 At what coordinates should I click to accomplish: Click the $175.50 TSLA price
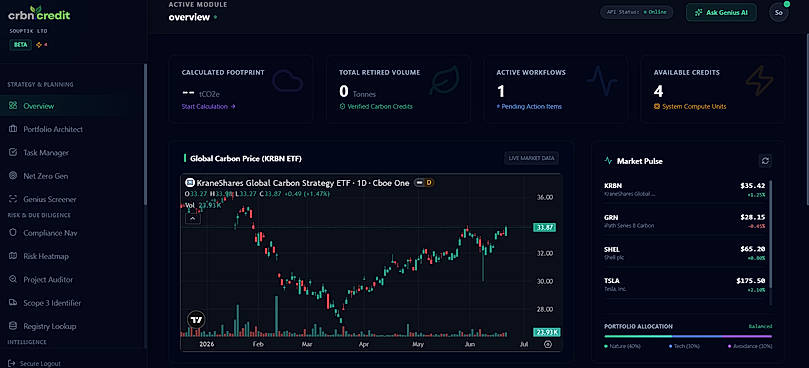pyautogui.click(x=751, y=281)
